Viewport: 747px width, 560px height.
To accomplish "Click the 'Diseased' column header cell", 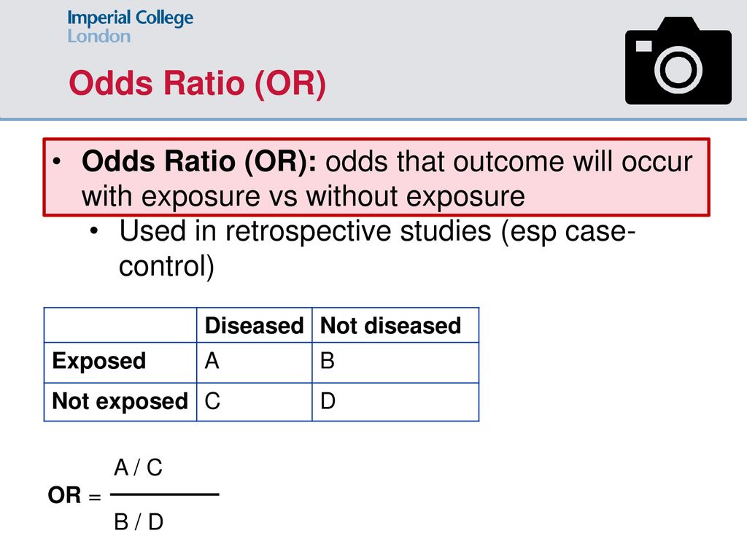I will (x=255, y=325).
